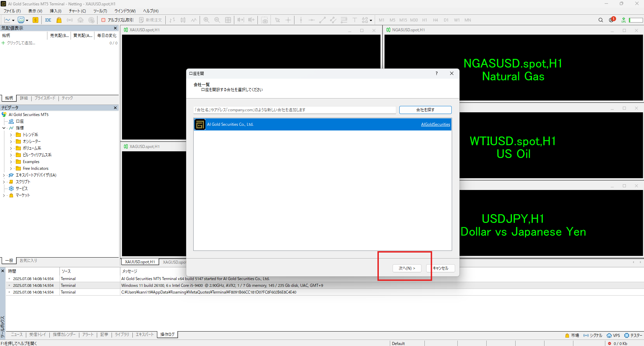Open the チャート (C) menu

point(77,11)
